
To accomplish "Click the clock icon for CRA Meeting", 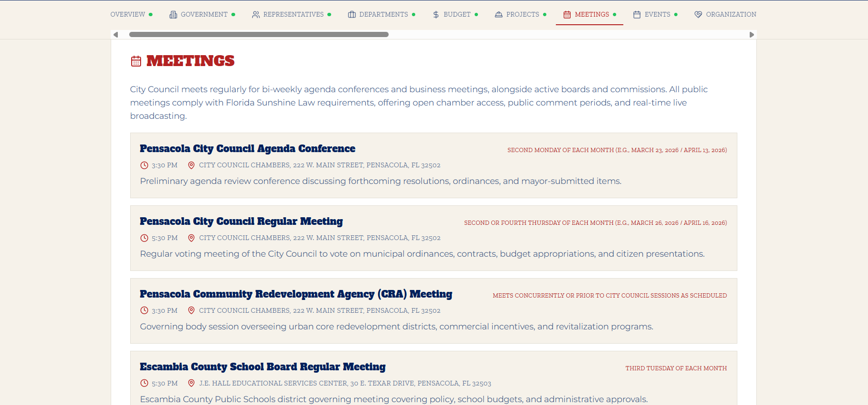I will pyautogui.click(x=144, y=311).
